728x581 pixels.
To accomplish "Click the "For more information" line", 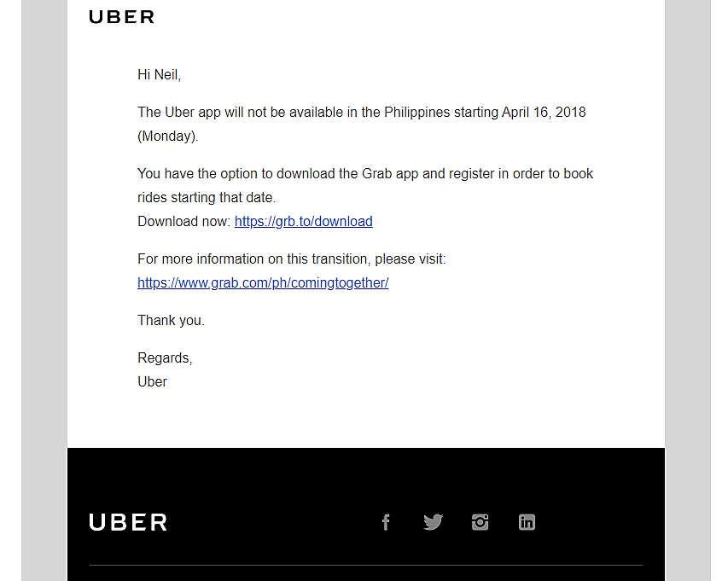I will pyautogui.click(x=291, y=259).
